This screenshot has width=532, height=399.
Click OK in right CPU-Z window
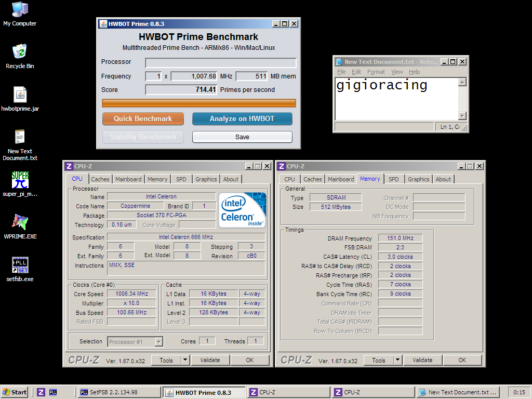[462, 361]
